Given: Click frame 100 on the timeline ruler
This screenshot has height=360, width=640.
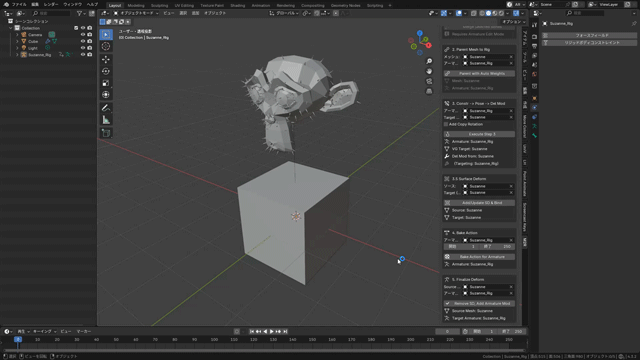Looking at the screenshot, I should (214, 340).
